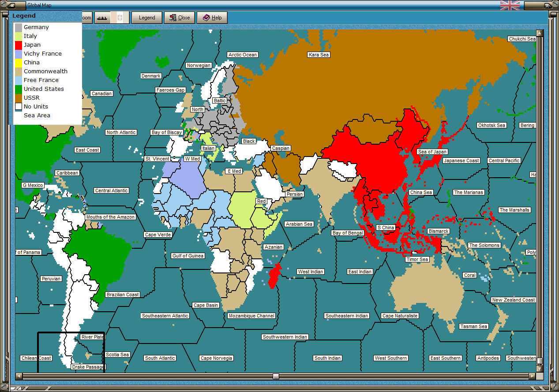The width and height of the screenshot is (559, 392).
Task: Click the Kara Sea label
Action: point(319,55)
